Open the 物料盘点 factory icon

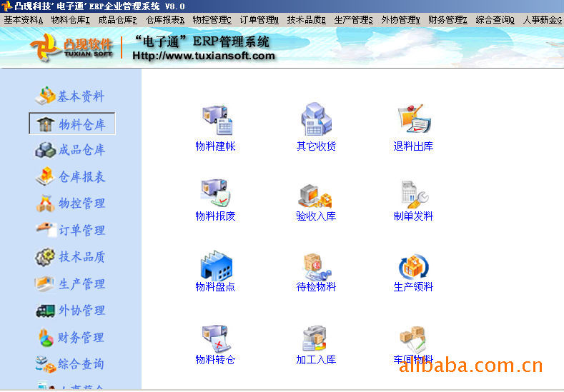(x=214, y=266)
